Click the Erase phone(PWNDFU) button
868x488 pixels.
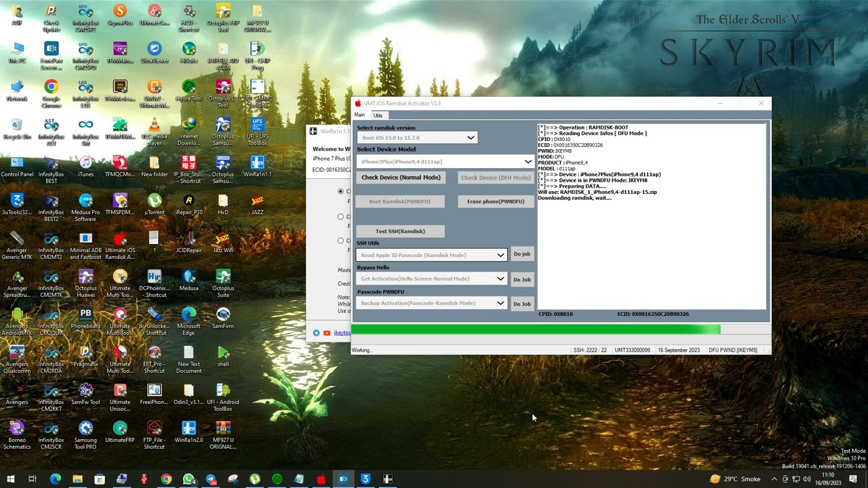496,201
